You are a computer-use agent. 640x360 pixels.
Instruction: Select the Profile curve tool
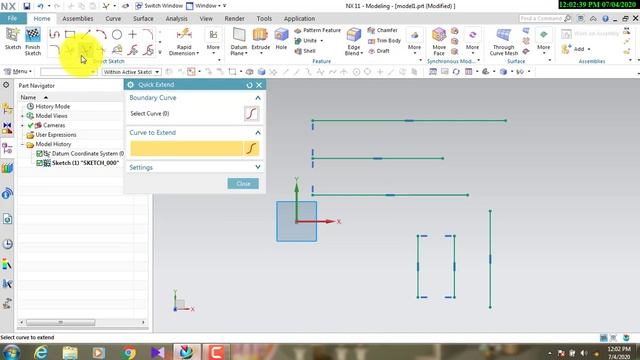pyautogui.click(x=54, y=34)
